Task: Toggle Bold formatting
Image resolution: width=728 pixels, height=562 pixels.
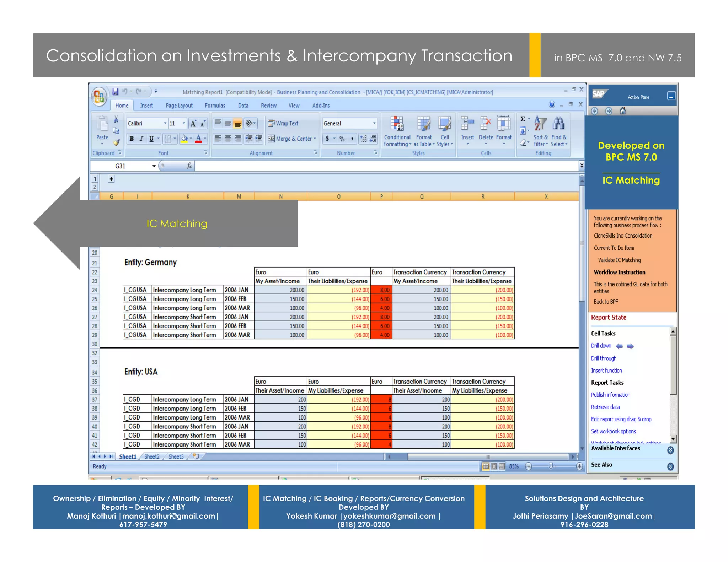Action: pos(132,139)
